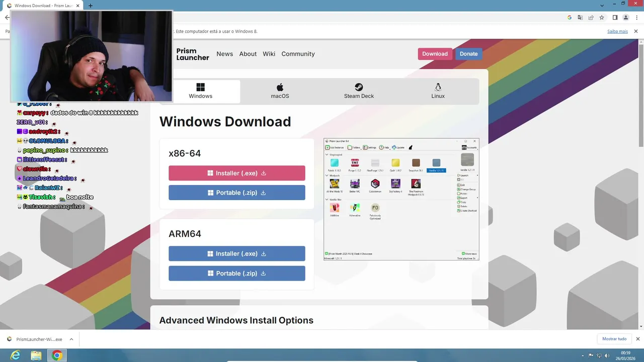The image size is (644, 362).
Task: Switch to the macOS tab
Action: [x=280, y=91]
